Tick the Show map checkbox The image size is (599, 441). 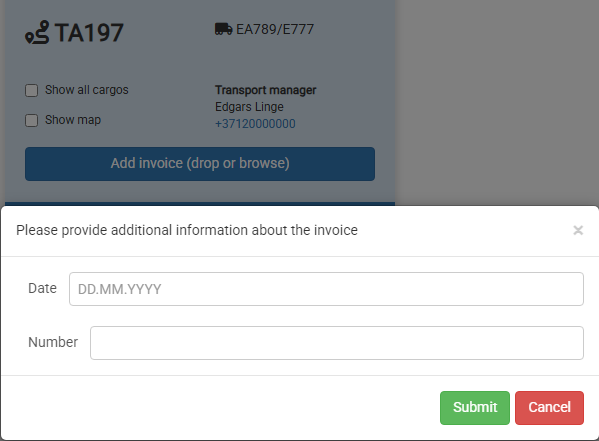coord(31,120)
